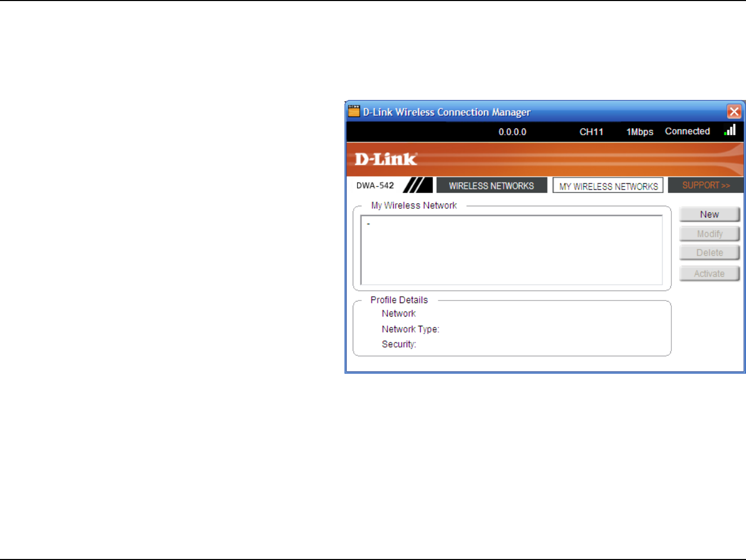Click the D-Link app icon in title bar
Viewport: 746px width, 560px height.
354,111
